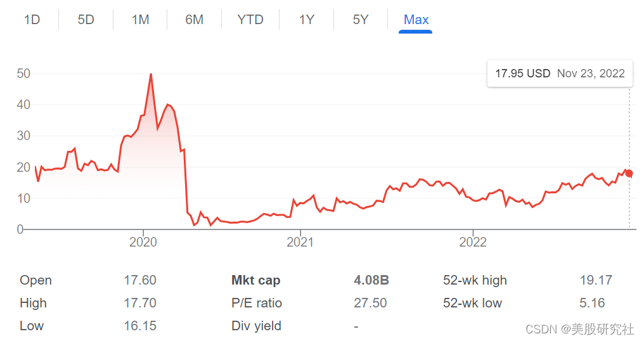Image resolution: width=644 pixels, height=341 pixels.
Task: Select the 1D time range tab
Action: [x=32, y=20]
